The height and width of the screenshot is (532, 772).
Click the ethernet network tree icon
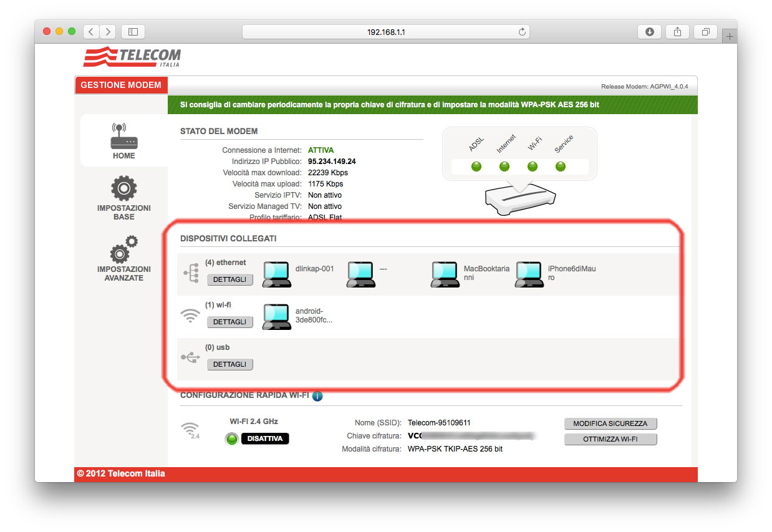(190, 273)
